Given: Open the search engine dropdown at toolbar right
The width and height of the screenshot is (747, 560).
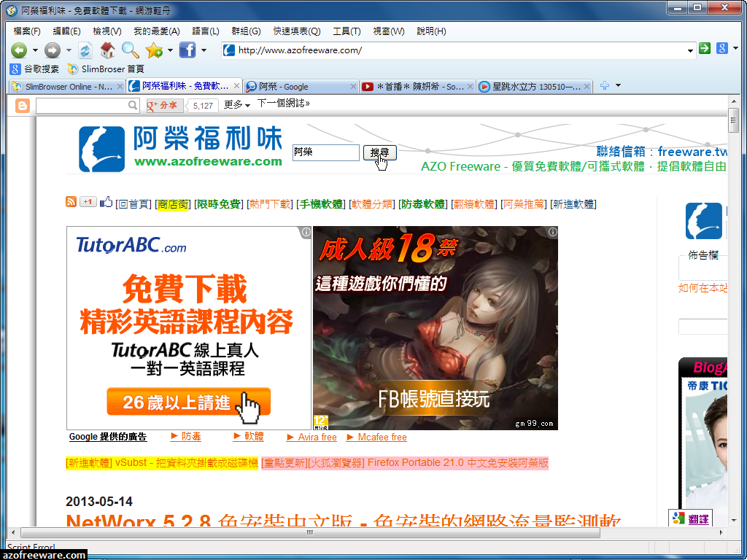Looking at the screenshot, I should pyautogui.click(x=735, y=48).
